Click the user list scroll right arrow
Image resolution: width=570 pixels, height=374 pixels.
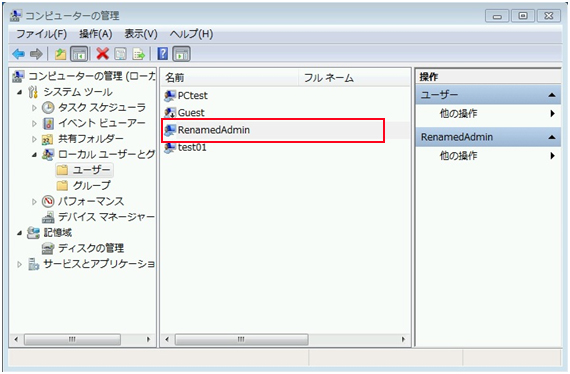tap(403, 339)
